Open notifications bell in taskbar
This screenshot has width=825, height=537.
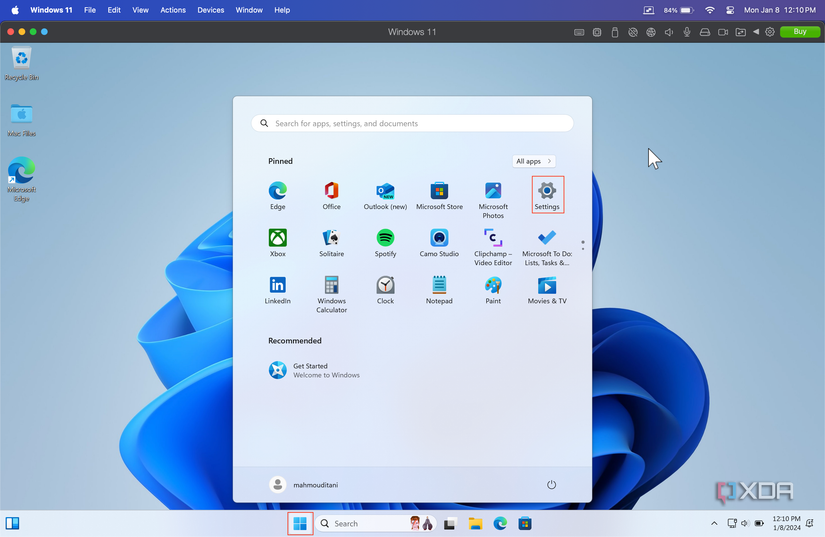pyautogui.click(x=810, y=523)
